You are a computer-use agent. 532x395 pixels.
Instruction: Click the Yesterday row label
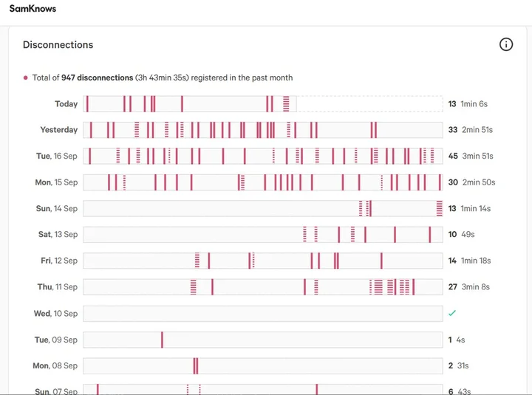[x=59, y=130]
